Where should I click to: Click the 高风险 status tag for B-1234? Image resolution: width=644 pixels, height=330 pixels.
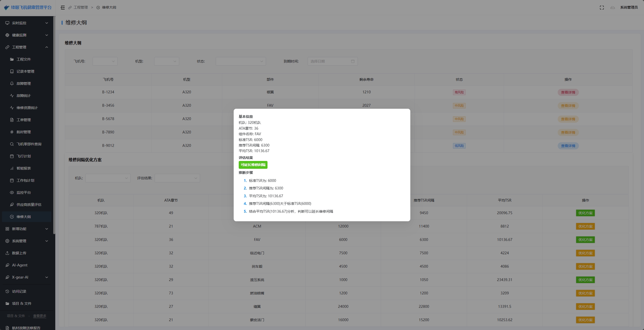[x=459, y=92]
